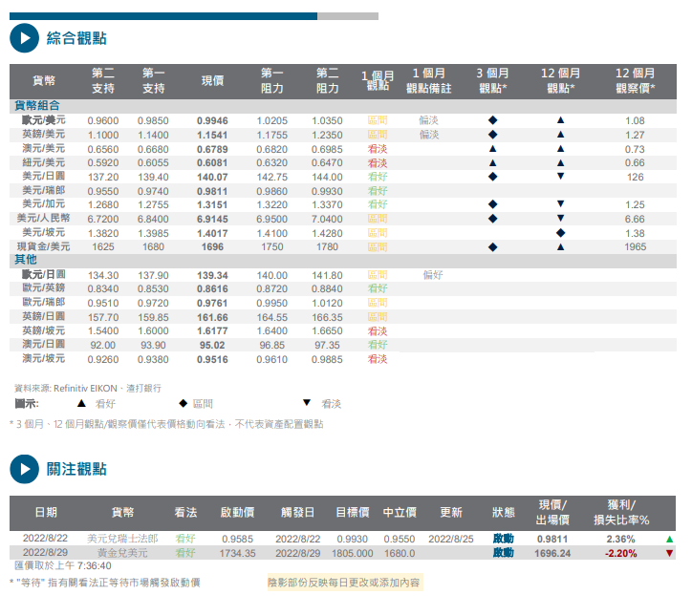Image resolution: width=692 pixels, height=616 pixels.
Task: Click the play icon beside 綜合觀點
Action: (24, 38)
